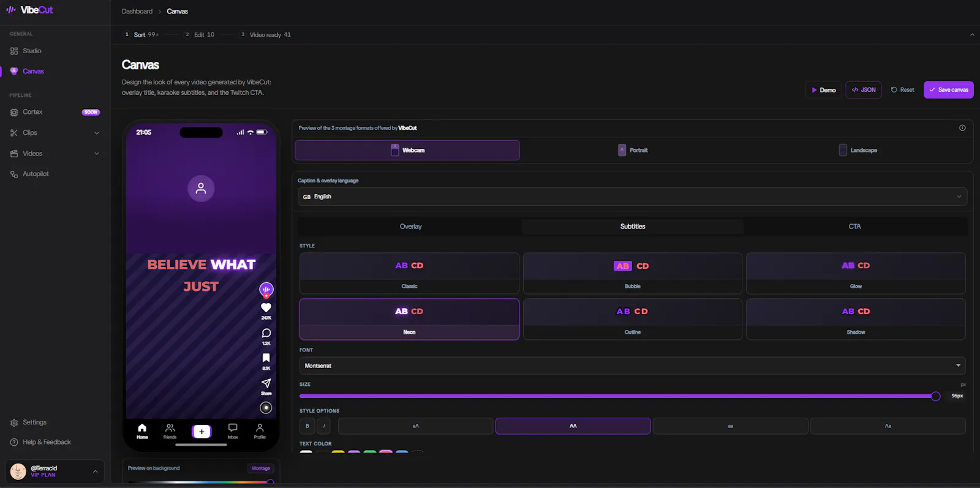Choose the Classic subtitle style
The height and width of the screenshot is (488, 980).
click(x=409, y=274)
